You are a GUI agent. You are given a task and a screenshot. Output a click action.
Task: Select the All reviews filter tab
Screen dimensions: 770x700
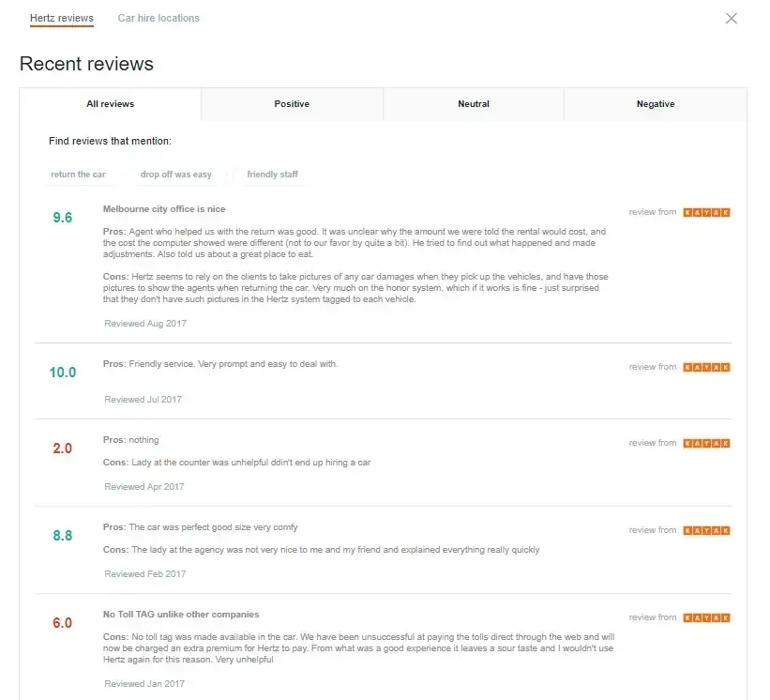pos(111,103)
